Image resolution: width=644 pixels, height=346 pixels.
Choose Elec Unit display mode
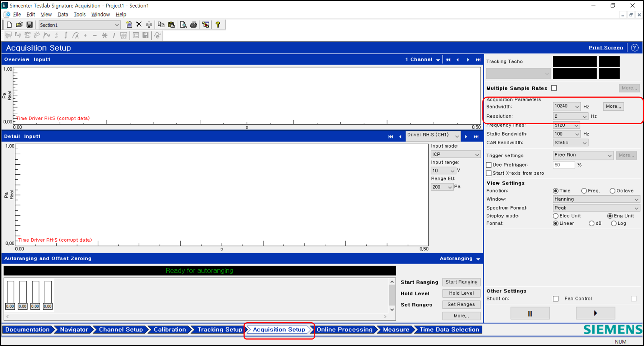(x=556, y=216)
